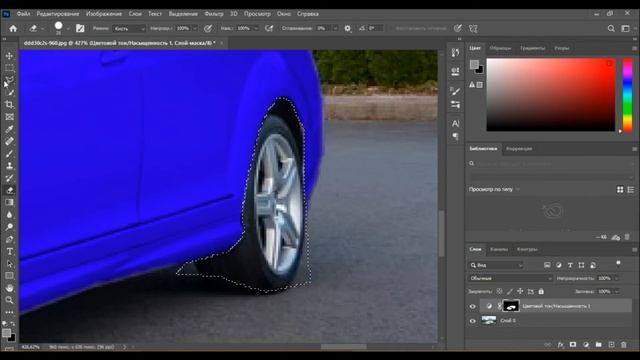Select the Gradient tool
The image size is (640, 360).
[9, 202]
